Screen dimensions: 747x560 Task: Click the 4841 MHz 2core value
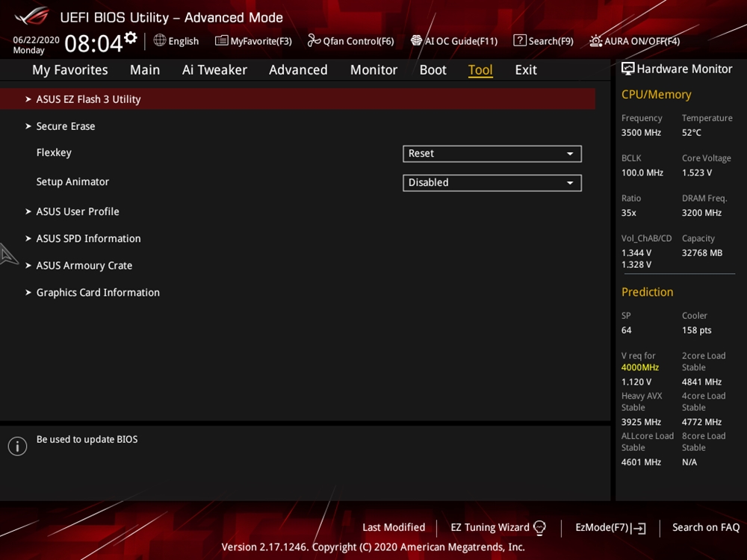click(x=701, y=382)
